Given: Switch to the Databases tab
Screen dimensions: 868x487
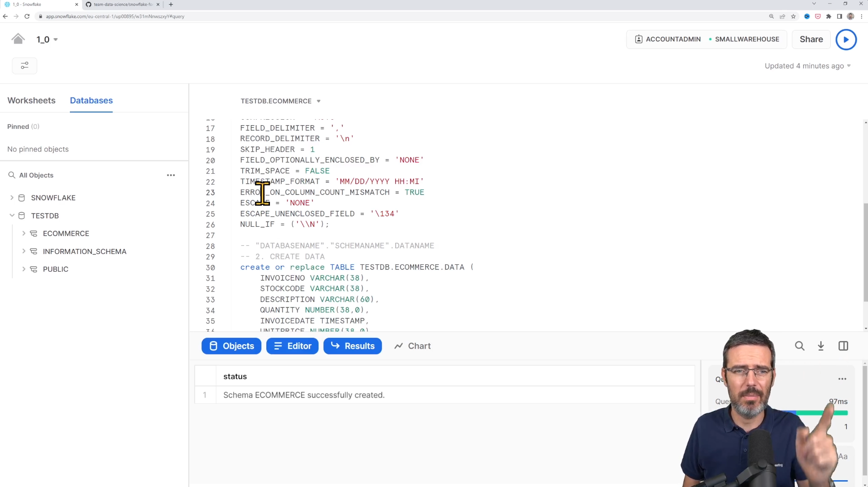Looking at the screenshot, I should [x=91, y=100].
